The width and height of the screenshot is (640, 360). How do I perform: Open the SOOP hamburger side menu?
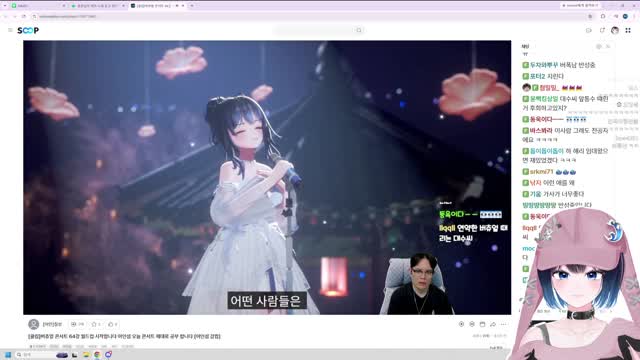tap(10, 30)
